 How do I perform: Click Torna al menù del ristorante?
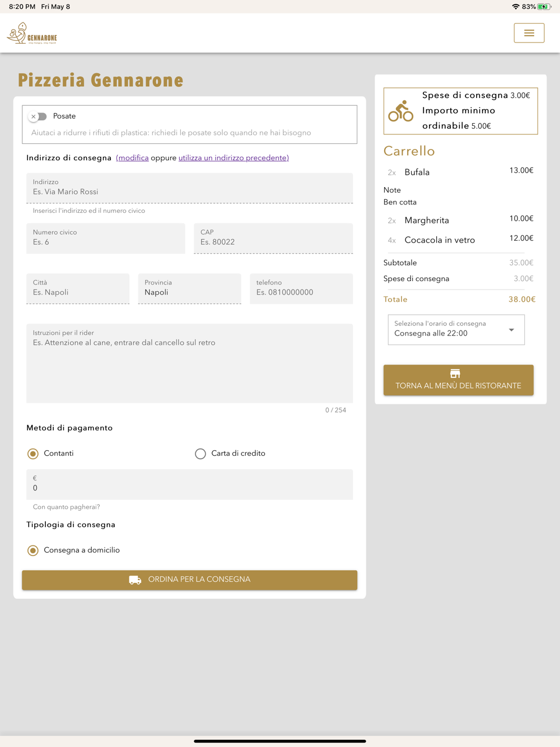[x=459, y=380]
